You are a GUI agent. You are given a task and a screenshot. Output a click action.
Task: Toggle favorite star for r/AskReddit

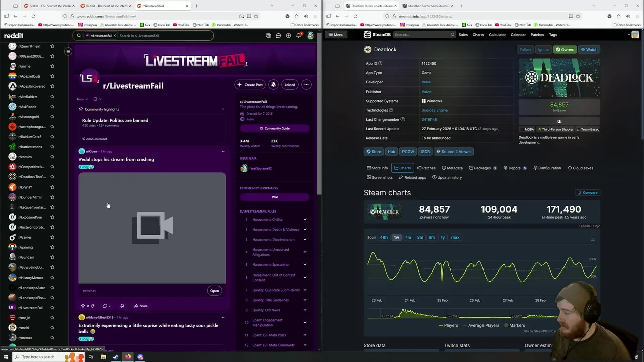pos(52,107)
